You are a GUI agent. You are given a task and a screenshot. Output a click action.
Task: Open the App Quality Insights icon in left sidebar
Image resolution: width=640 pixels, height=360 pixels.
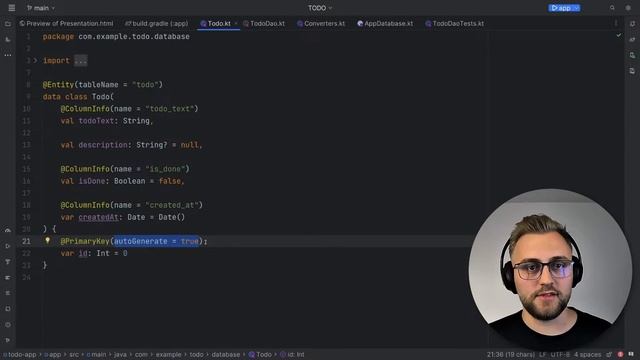8,262
